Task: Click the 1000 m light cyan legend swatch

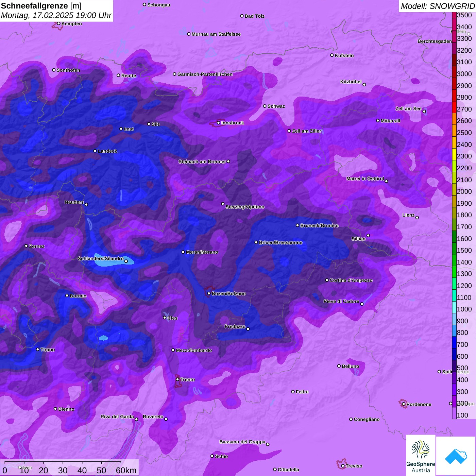Action: (454, 307)
